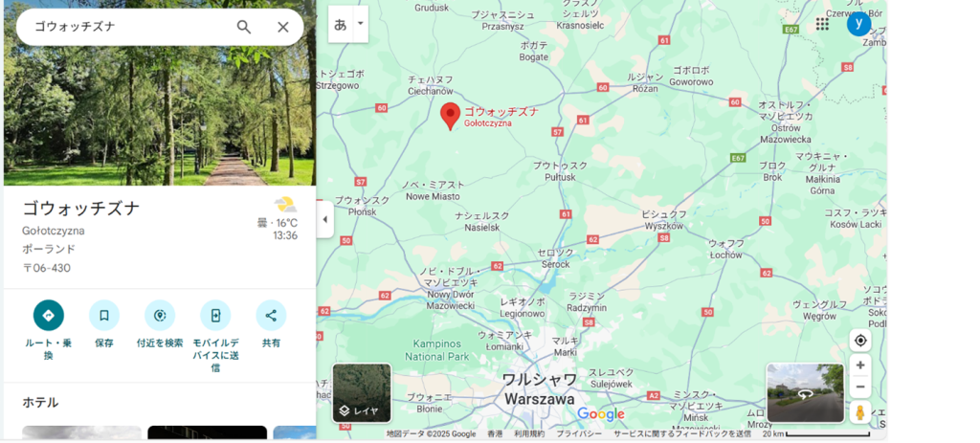Click the search magnifier icon

click(x=244, y=27)
